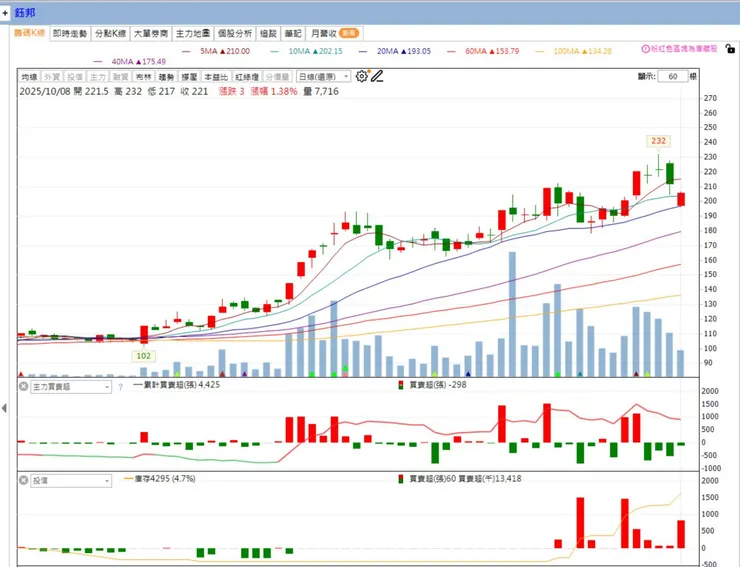
Task: Click the teal triangle marker under the chart
Action: (580, 374)
